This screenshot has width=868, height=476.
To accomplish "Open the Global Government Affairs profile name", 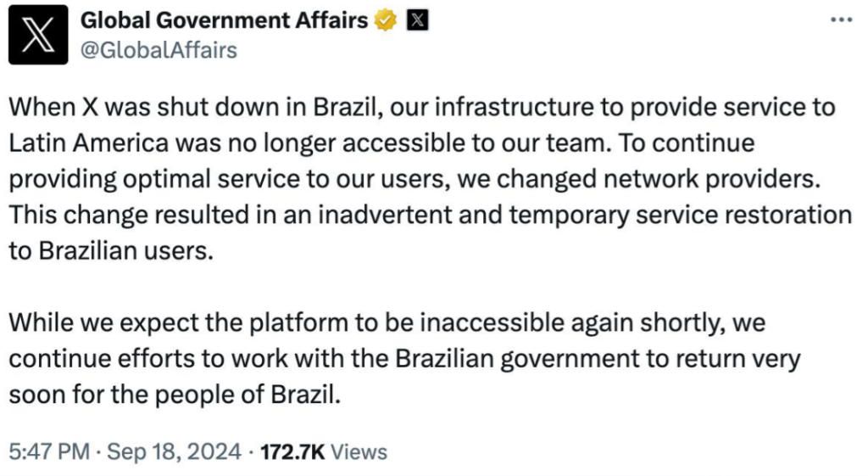I will point(224,21).
